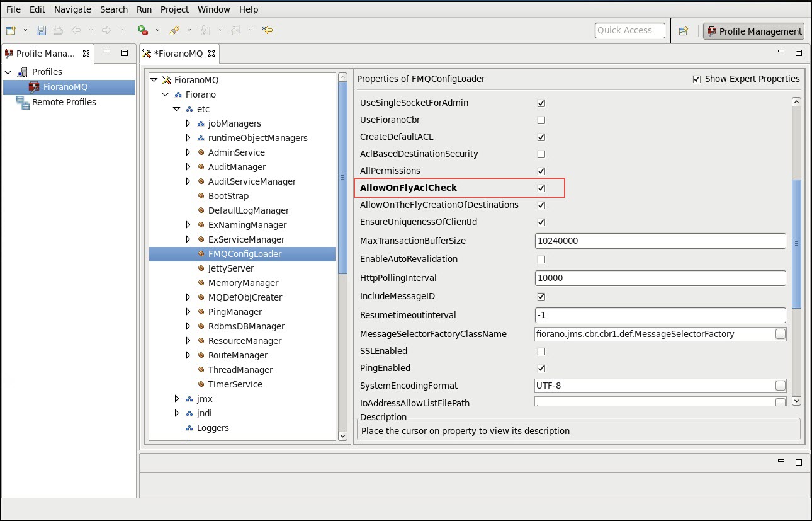Enable the SSLEnabled checkbox
Screen dimensions: 812x521
tap(541, 352)
